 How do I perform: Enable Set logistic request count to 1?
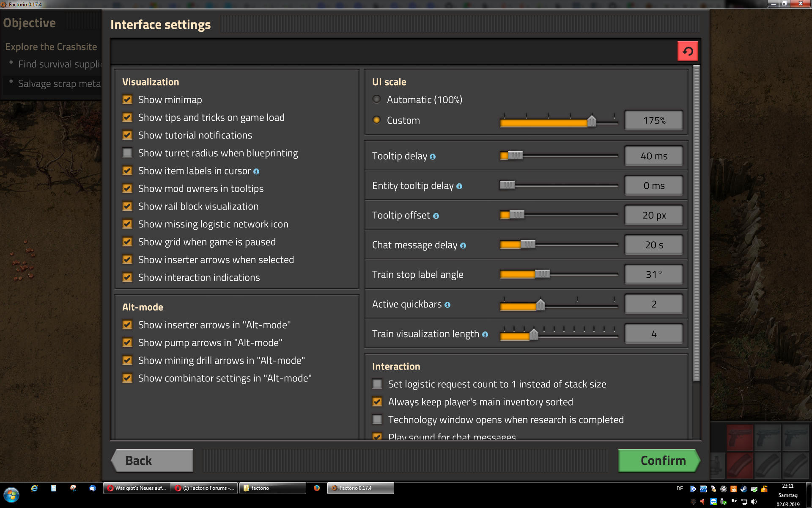tap(378, 384)
